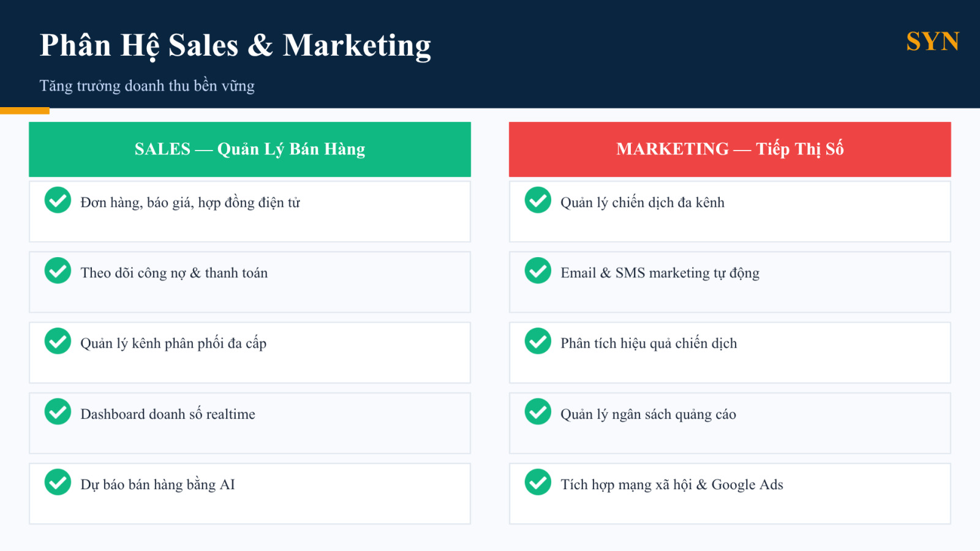Screen dimensions: 980x551
Task: Click checkmark beside Dự báo bán hàng bằng AI
Action: click(58, 482)
